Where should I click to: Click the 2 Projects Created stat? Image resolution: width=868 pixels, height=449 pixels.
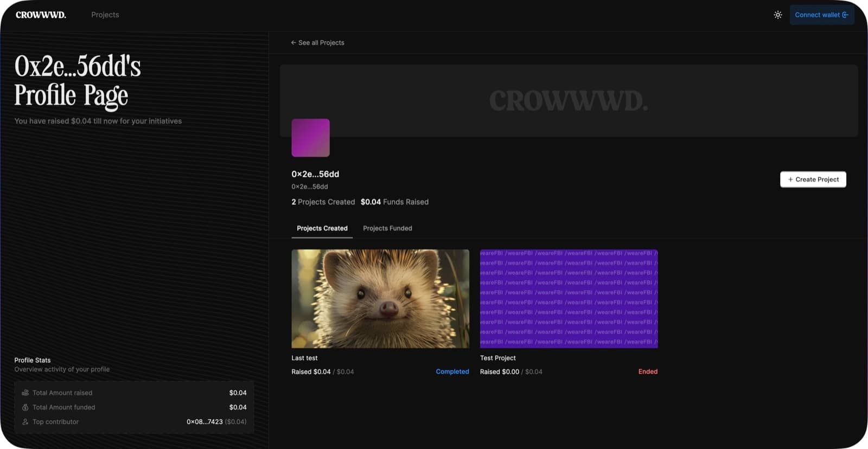coord(323,202)
